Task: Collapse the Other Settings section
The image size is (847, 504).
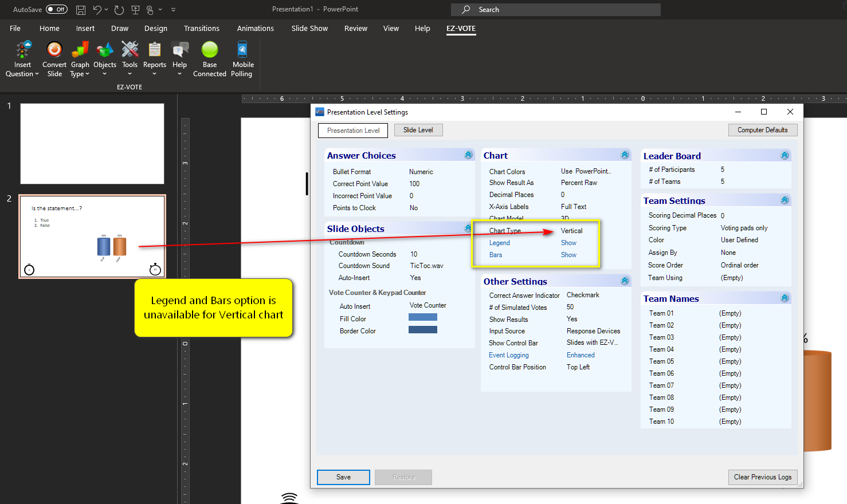Action: point(625,281)
